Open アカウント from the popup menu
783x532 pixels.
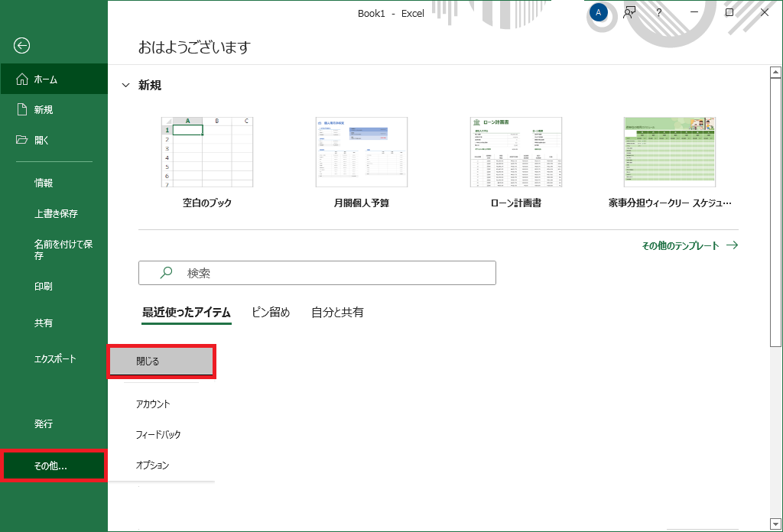point(153,404)
